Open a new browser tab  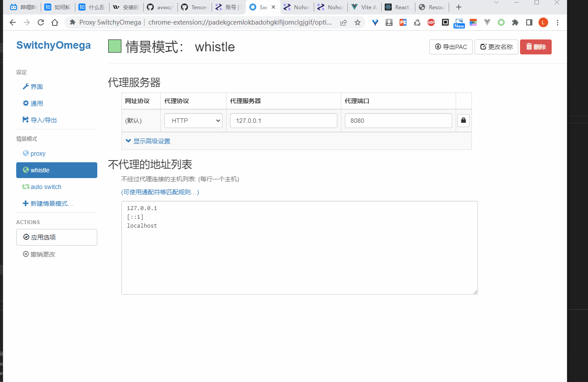(459, 7)
